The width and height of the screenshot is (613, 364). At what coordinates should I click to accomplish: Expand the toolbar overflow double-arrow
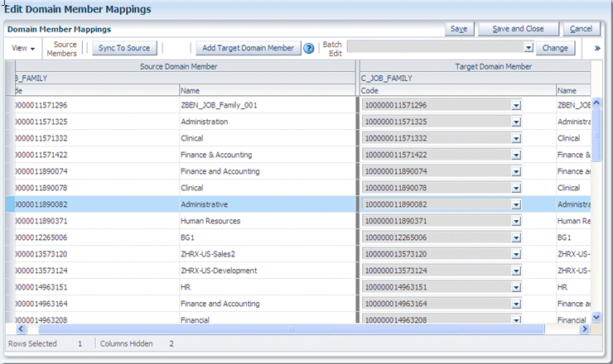tap(597, 49)
